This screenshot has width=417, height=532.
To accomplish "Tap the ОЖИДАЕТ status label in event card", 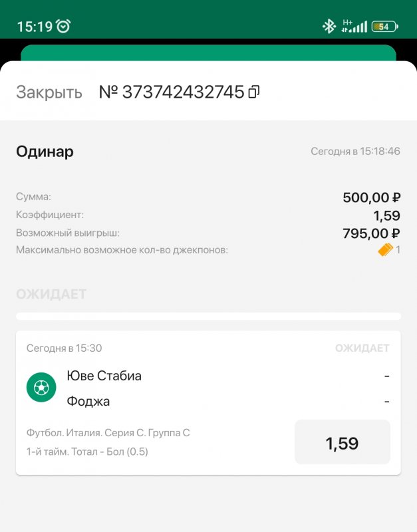I will (362, 348).
